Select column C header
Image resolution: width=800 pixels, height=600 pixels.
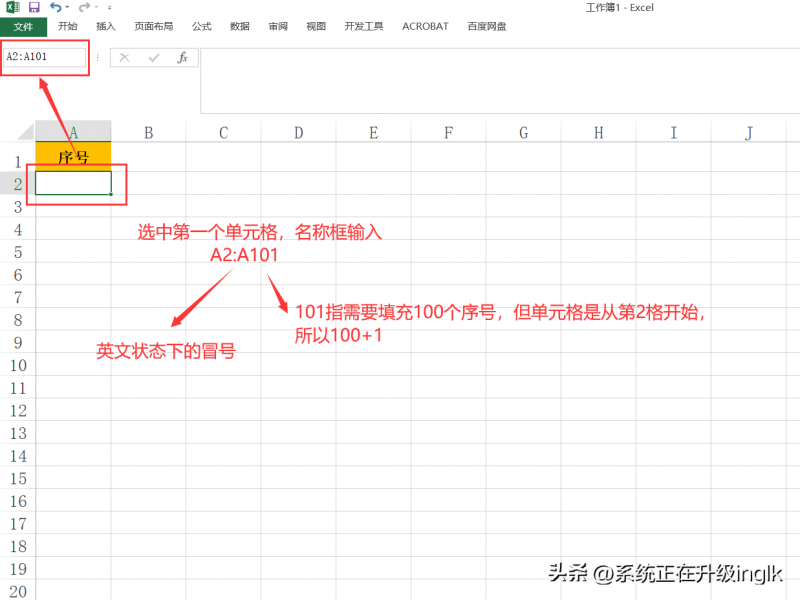(x=223, y=132)
